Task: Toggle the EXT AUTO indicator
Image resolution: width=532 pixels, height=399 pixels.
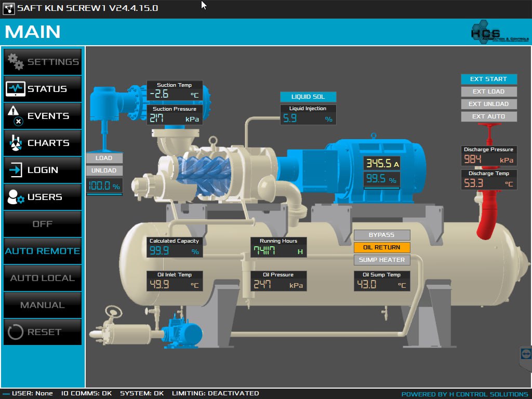Action: tap(489, 116)
